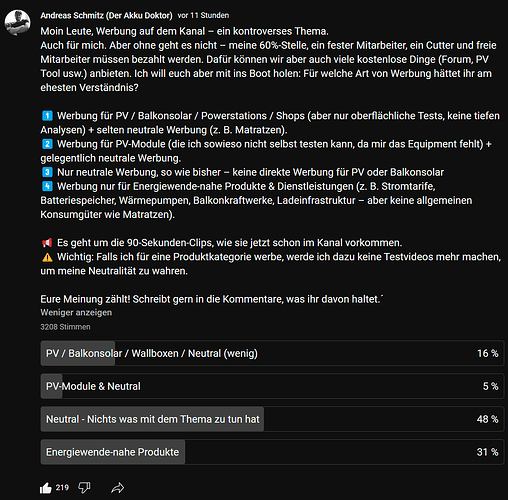The image size is (508, 500).
Task: Share the post via the arrow icon
Action: 117,488
